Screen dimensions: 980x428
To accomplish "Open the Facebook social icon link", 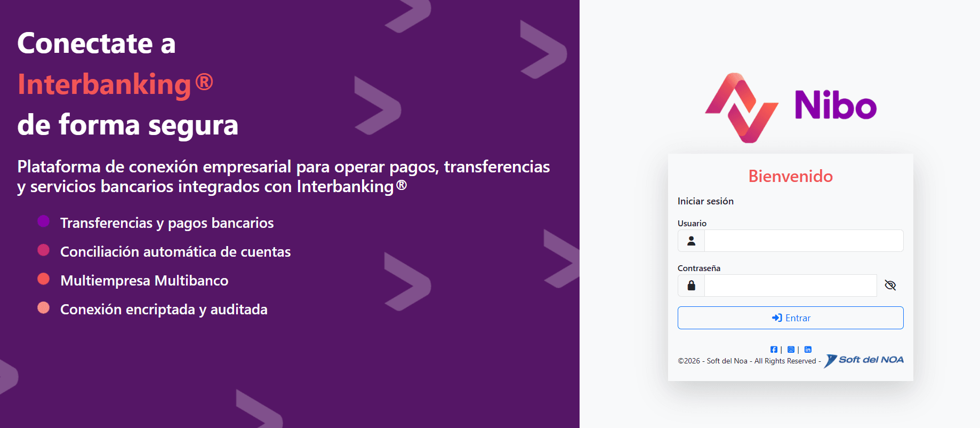I will [774, 350].
